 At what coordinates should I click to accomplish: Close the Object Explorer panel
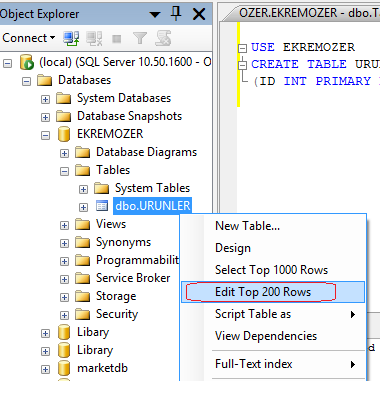(x=199, y=14)
